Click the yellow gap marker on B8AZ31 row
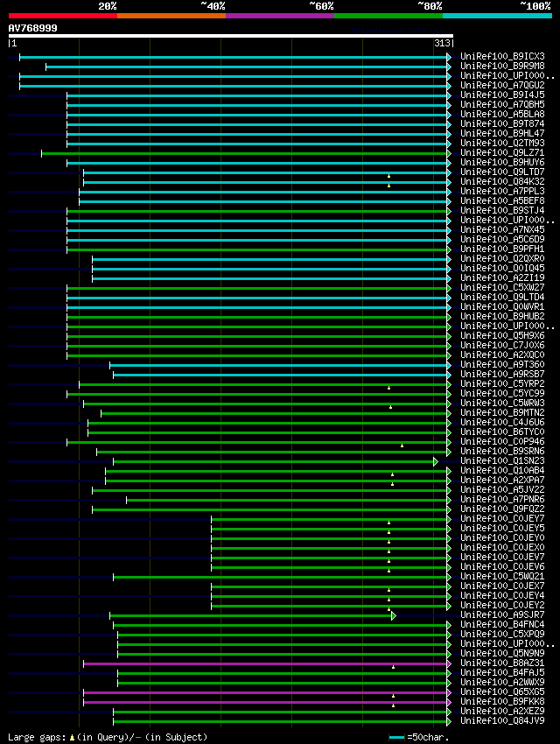 pos(393,667)
